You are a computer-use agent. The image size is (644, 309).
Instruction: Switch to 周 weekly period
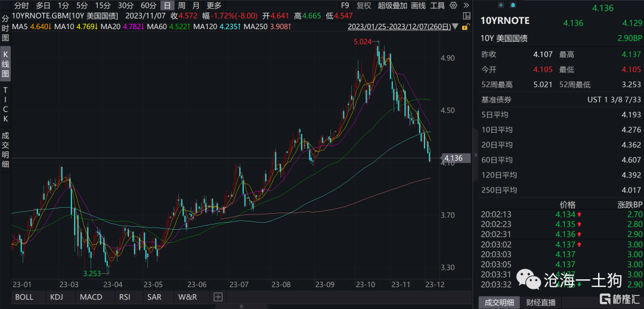point(181,5)
